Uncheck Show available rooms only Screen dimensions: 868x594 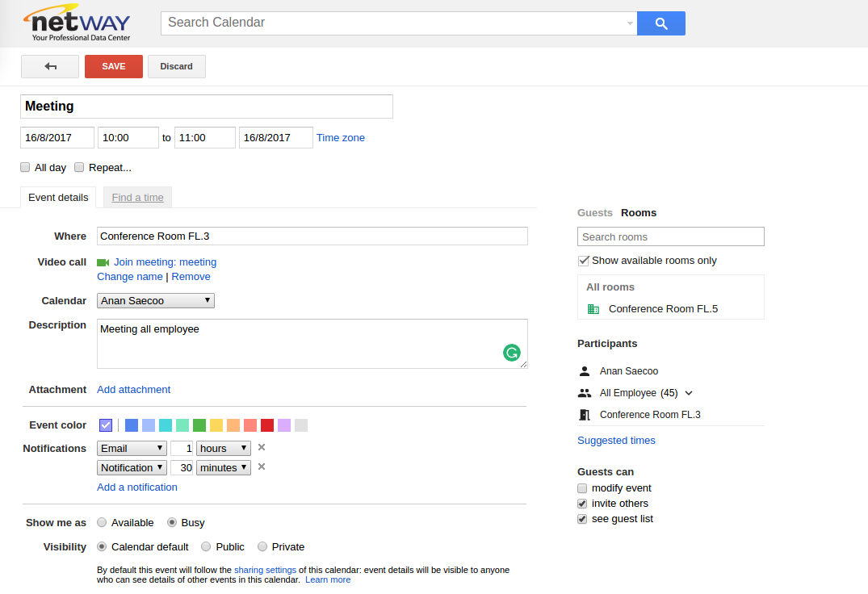click(x=584, y=261)
